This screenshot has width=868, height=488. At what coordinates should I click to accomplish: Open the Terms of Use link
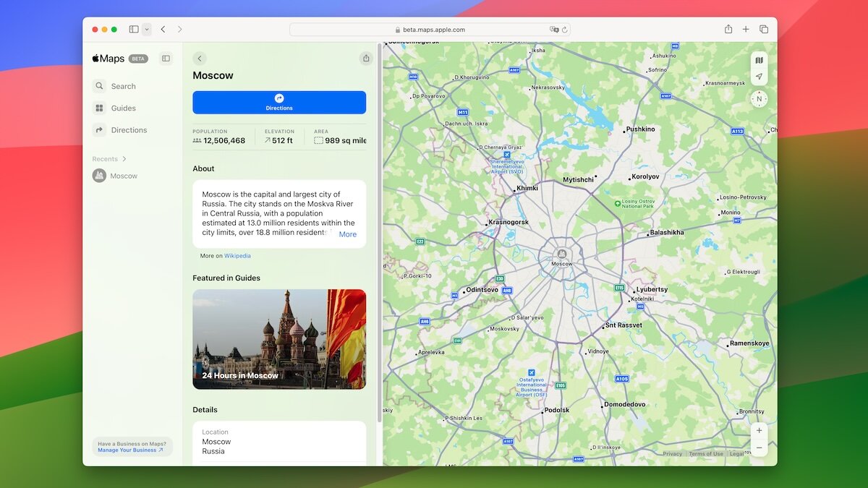tap(706, 454)
